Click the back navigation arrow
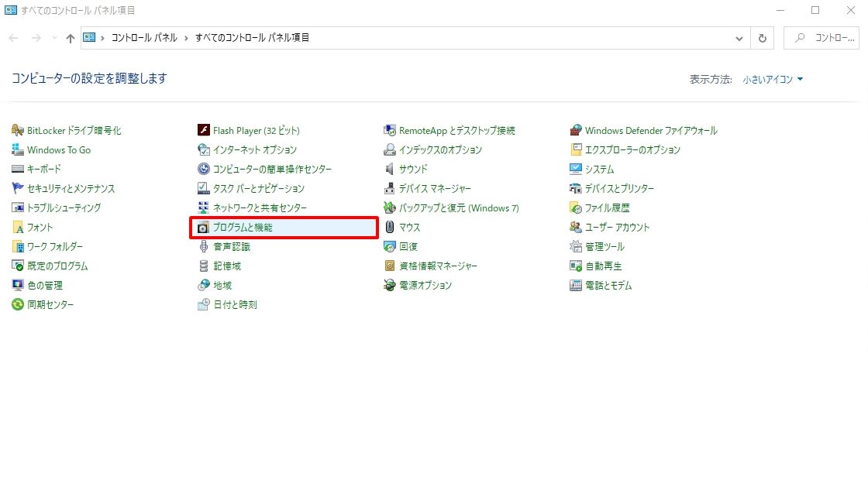This screenshot has width=868, height=487. click(13, 38)
